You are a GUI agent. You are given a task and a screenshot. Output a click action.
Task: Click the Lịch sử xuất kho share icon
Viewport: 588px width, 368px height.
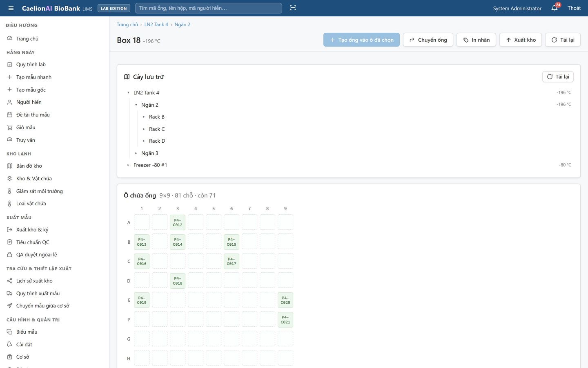10,281
